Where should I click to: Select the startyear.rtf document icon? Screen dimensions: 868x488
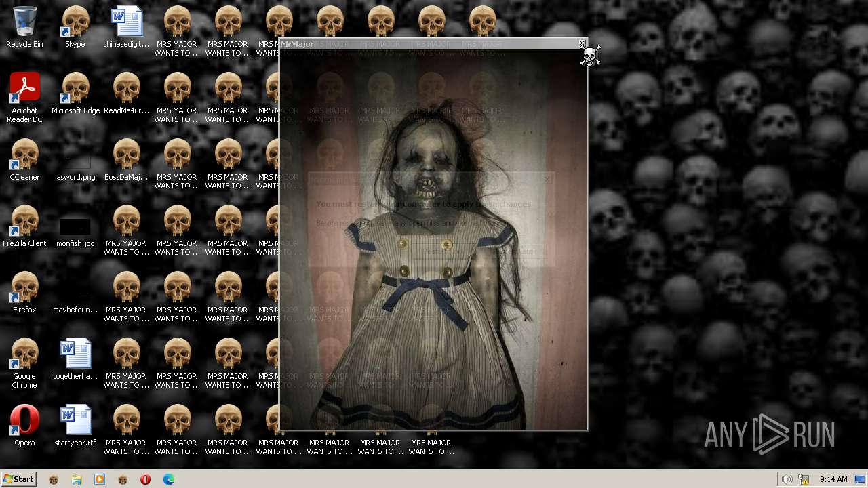tap(75, 426)
